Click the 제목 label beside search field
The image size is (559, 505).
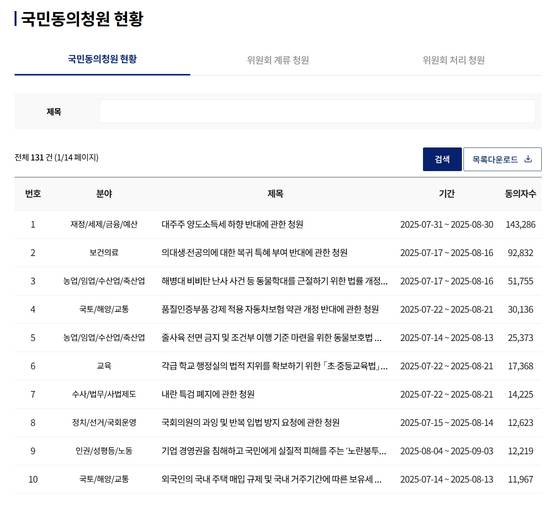[54, 112]
